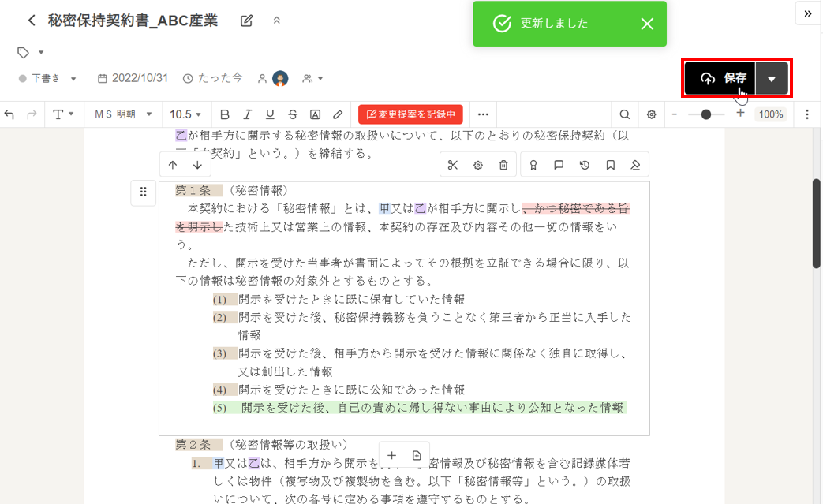Edit the document title with the pencil icon
This screenshot has height=504, width=823.
pyautogui.click(x=246, y=21)
